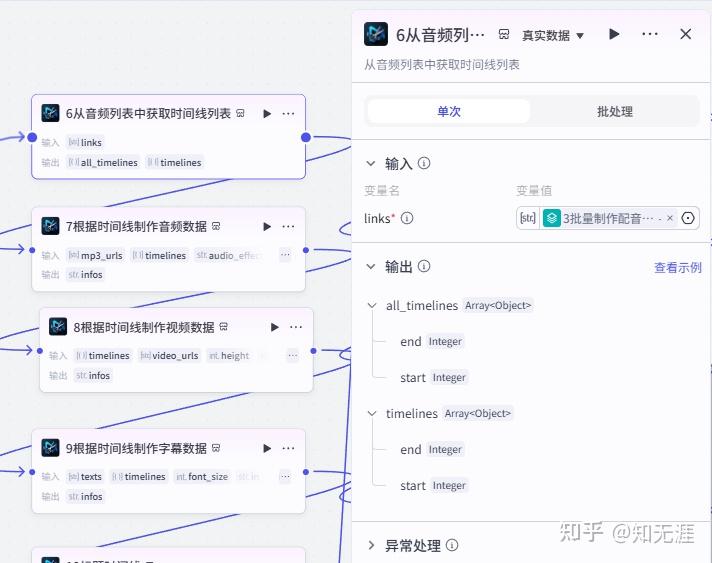Open side panel more options menu
712x563 pixels.
coord(650,34)
